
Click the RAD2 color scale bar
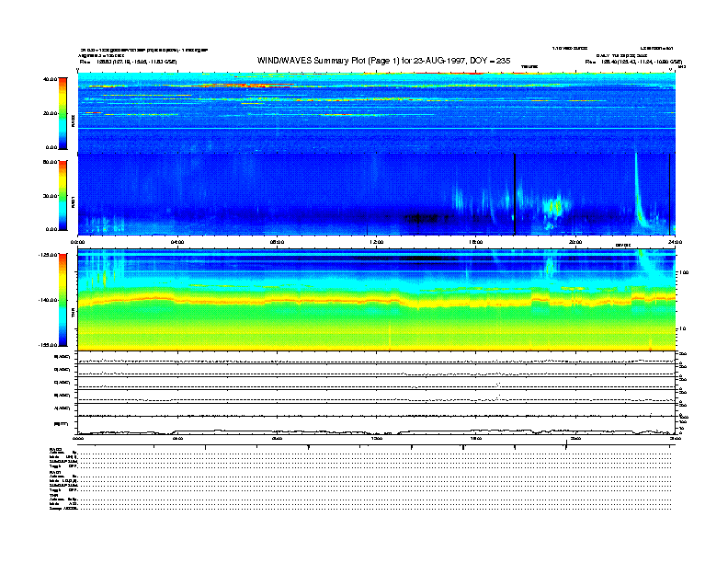click(x=63, y=113)
